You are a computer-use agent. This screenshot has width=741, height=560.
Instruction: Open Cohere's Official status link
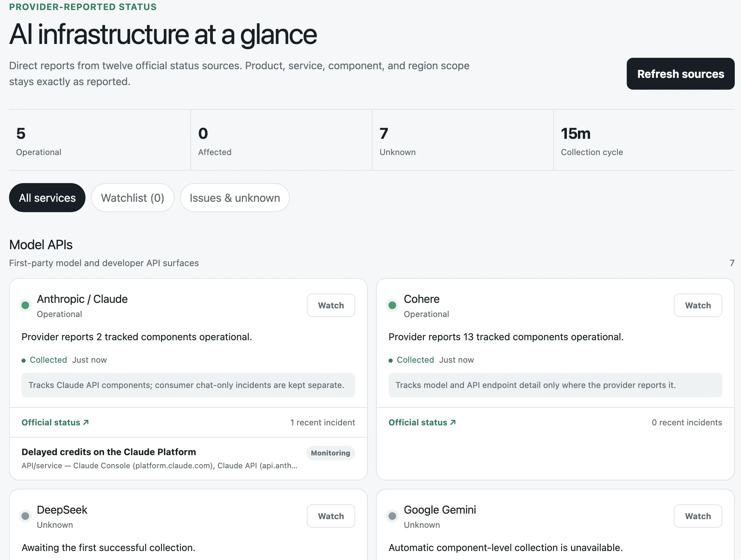click(422, 422)
